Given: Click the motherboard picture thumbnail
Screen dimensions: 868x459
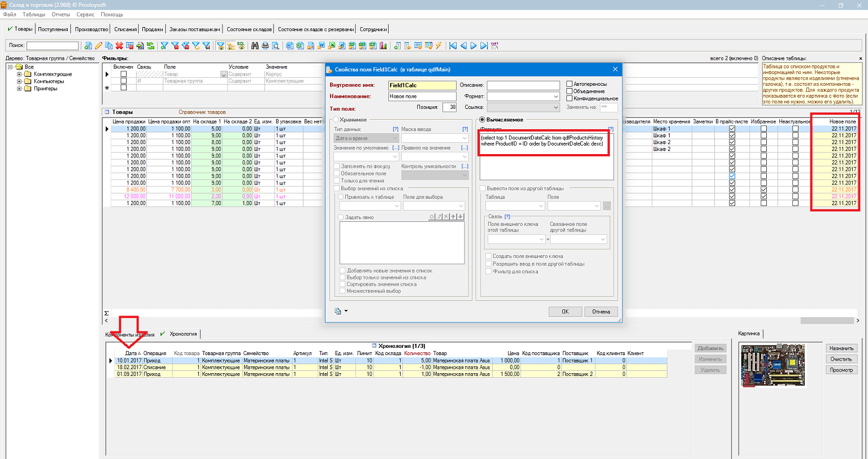Looking at the screenshot, I should coord(772,364).
